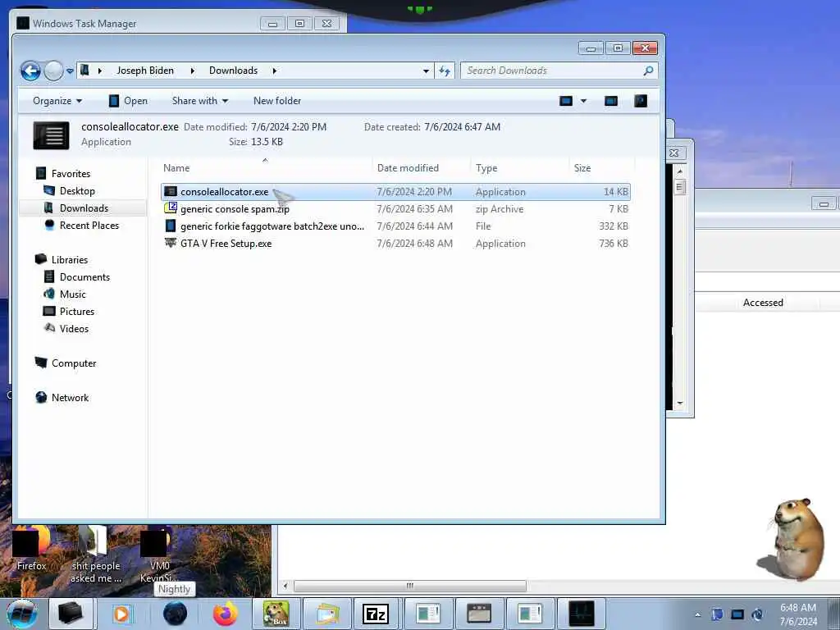The height and width of the screenshot is (630, 840).
Task: Select generic console spam.zip file
Action: coord(395,209)
